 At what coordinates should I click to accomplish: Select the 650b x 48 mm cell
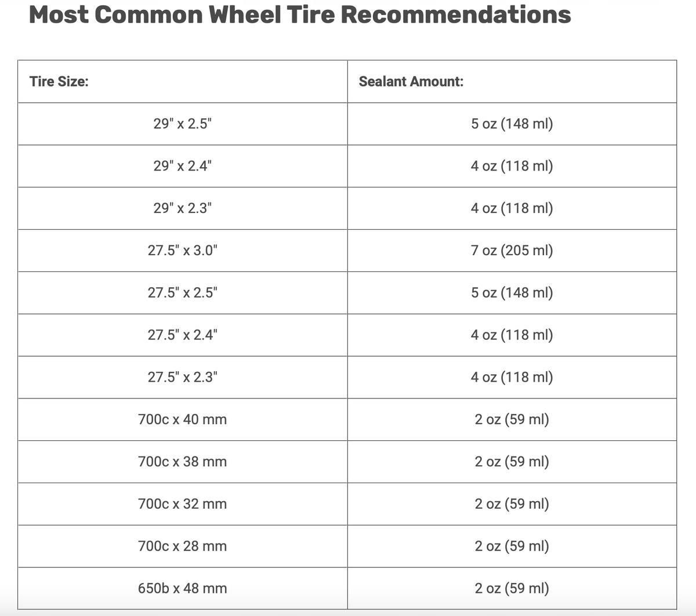pyautogui.click(x=183, y=589)
